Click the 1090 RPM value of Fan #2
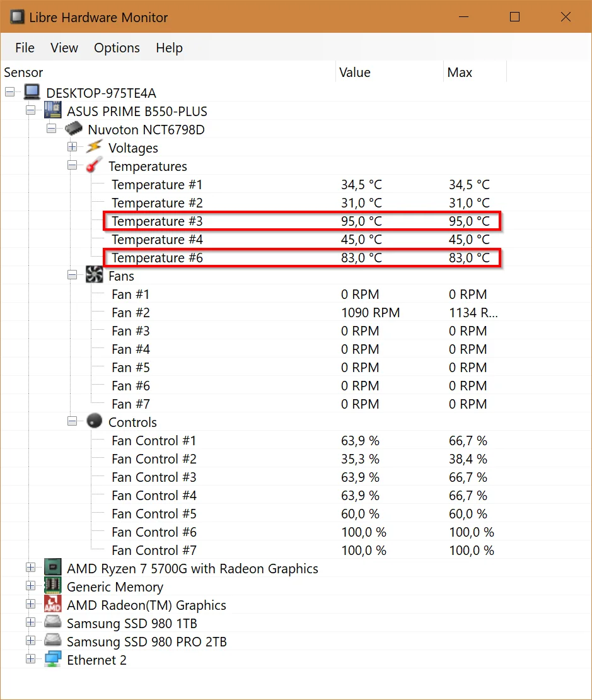This screenshot has width=592, height=700. [x=370, y=313]
